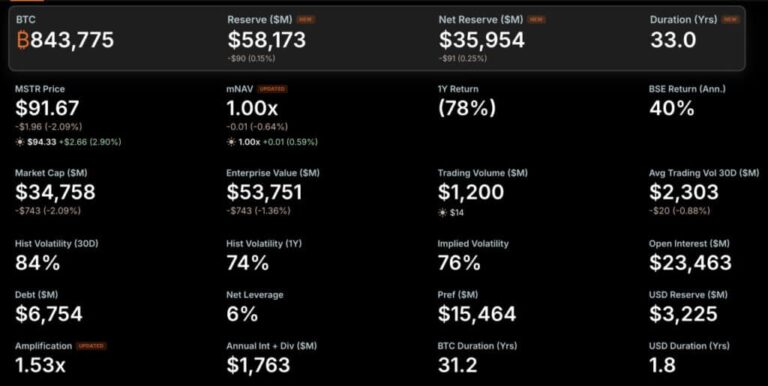
Task: Click the orange Bitcoin symbol icon
Action: (x=23, y=40)
